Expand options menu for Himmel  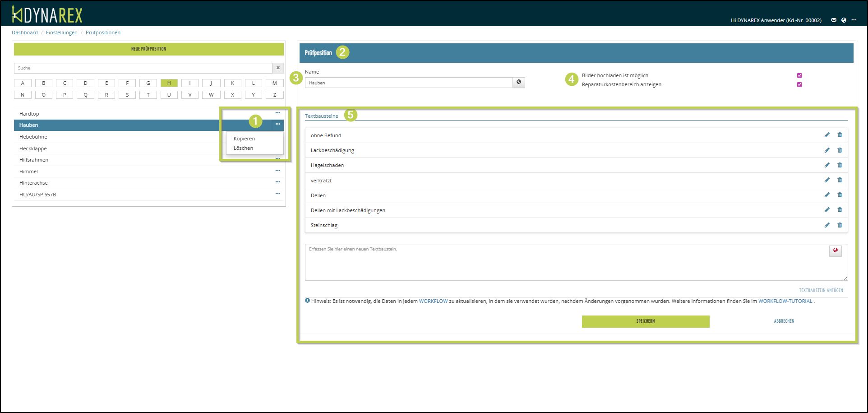point(277,171)
